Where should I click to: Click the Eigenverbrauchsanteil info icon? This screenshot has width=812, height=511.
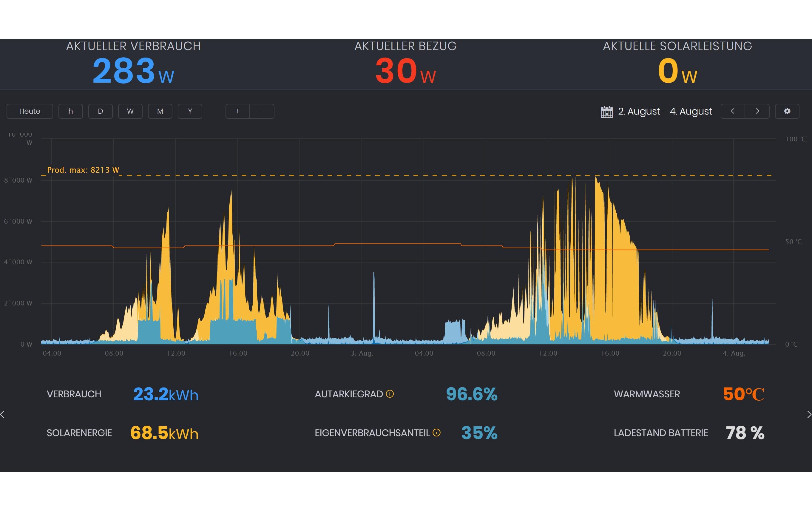click(x=437, y=433)
